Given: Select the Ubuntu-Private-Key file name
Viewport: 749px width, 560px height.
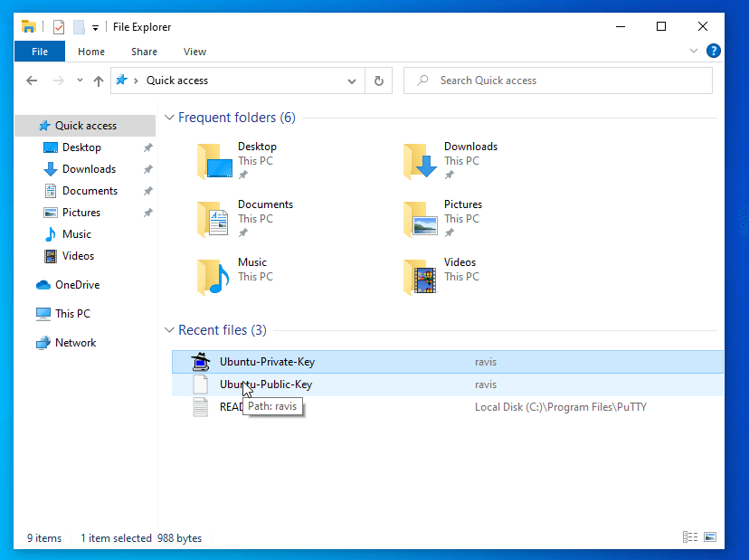Looking at the screenshot, I should (x=268, y=362).
